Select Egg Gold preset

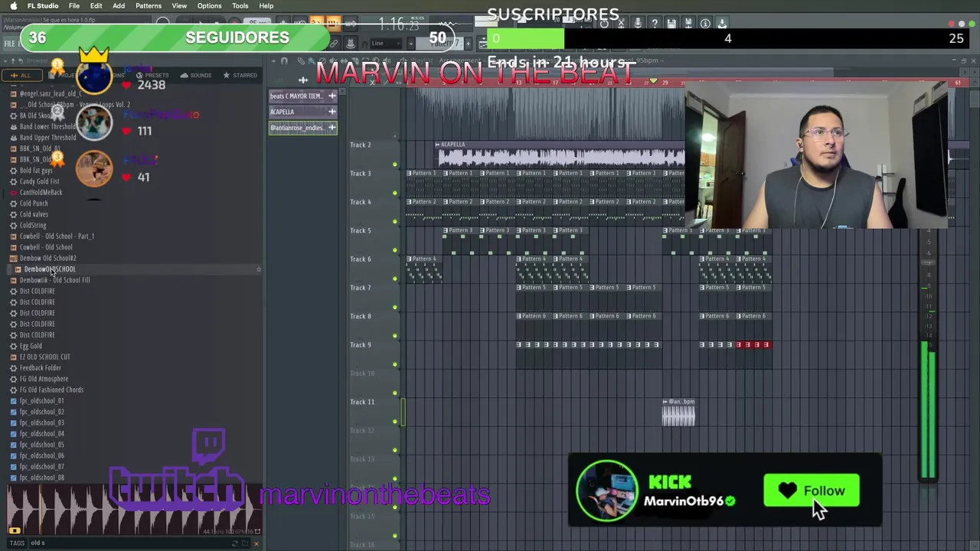[31, 346]
